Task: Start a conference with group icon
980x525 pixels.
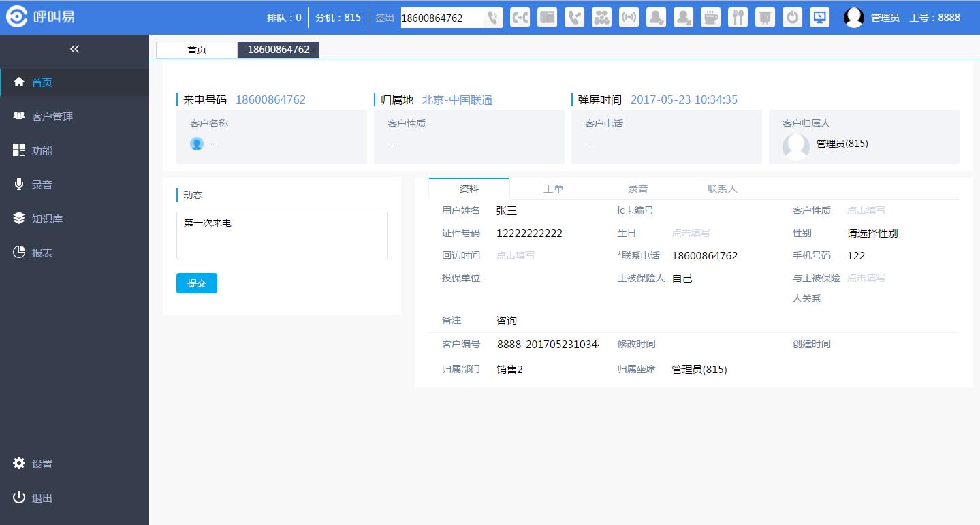Action: coord(602,18)
